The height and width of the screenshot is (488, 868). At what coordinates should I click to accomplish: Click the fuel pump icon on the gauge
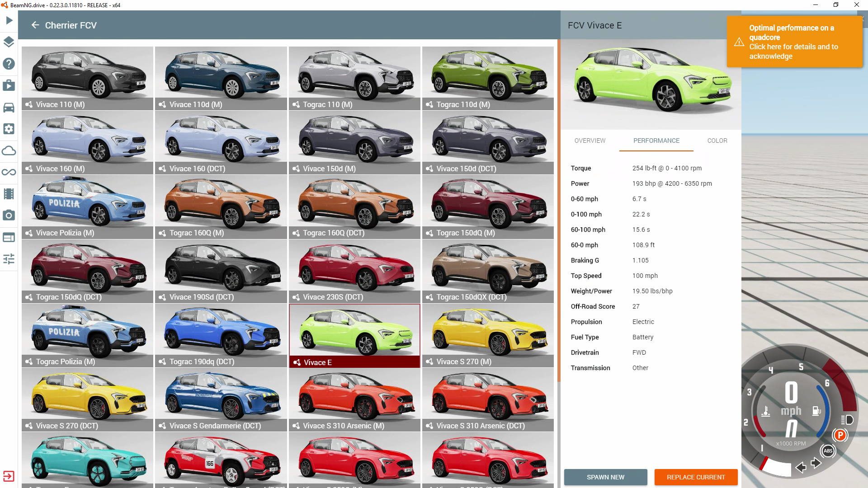pos(816,411)
